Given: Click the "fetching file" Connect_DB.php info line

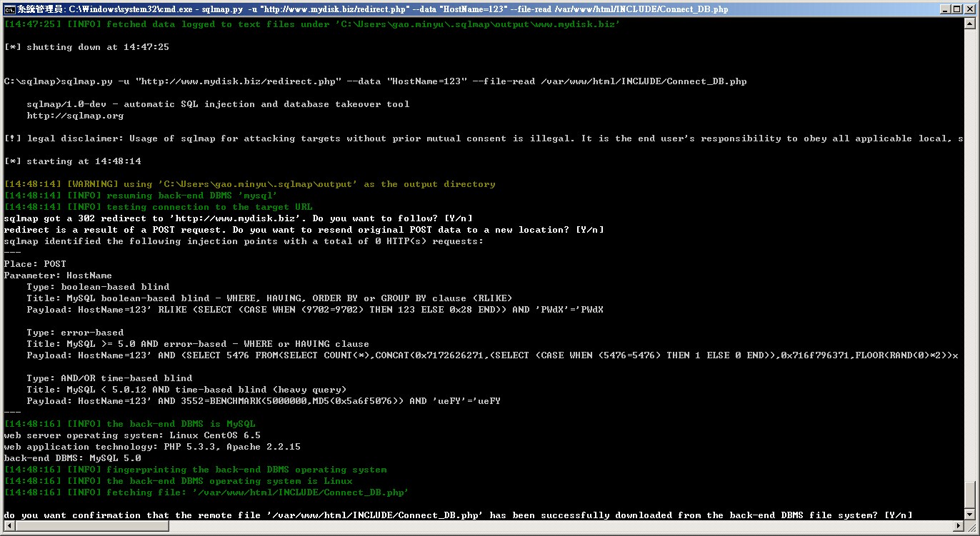Looking at the screenshot, I should [206, 492].
